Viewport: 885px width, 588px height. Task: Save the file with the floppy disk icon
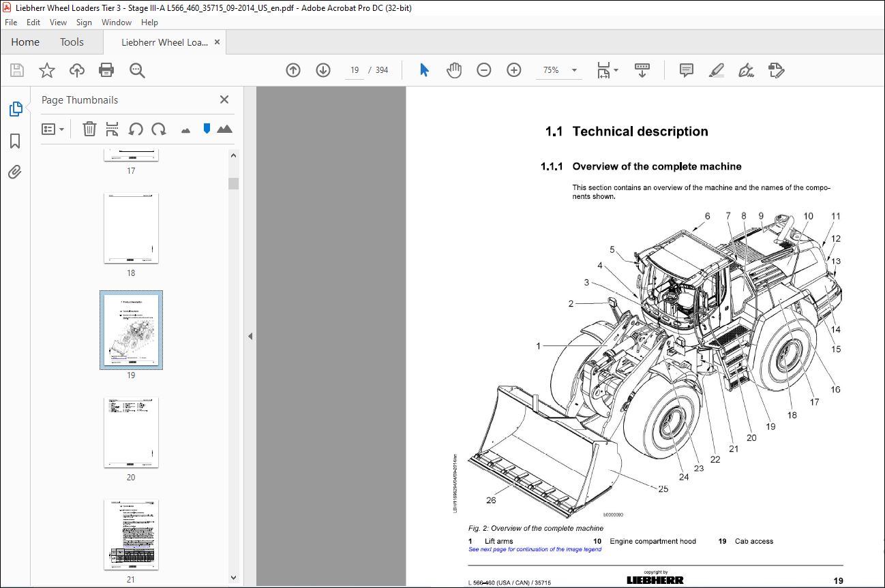coord(17,70)
